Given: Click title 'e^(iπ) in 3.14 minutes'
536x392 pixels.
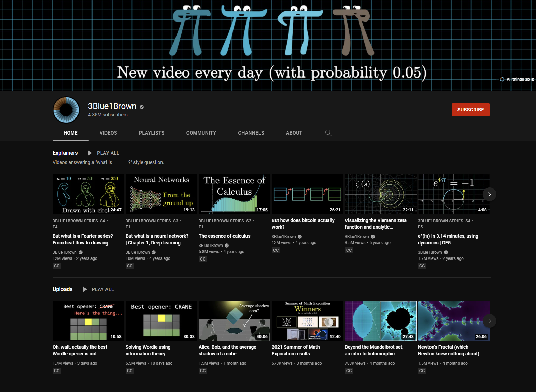Looking at the screenshot, I should (448, 239).
